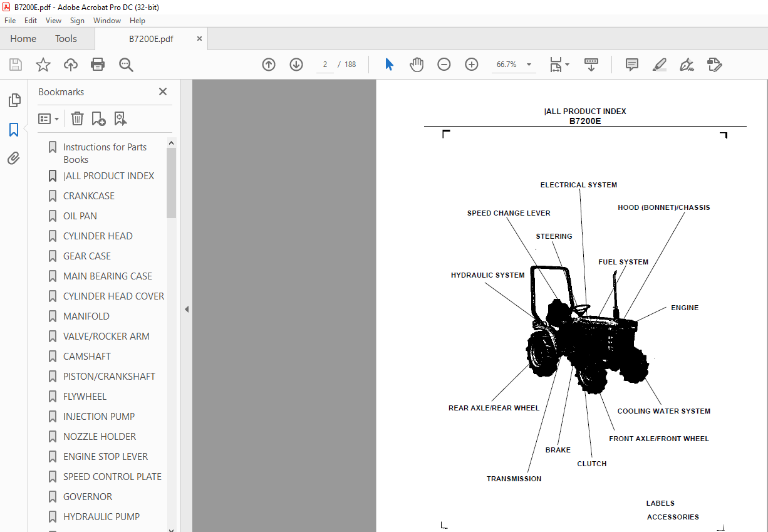This screenshot has width=768, height=532.
Task: Click the page number input field
Action: (x=324, y=64)
